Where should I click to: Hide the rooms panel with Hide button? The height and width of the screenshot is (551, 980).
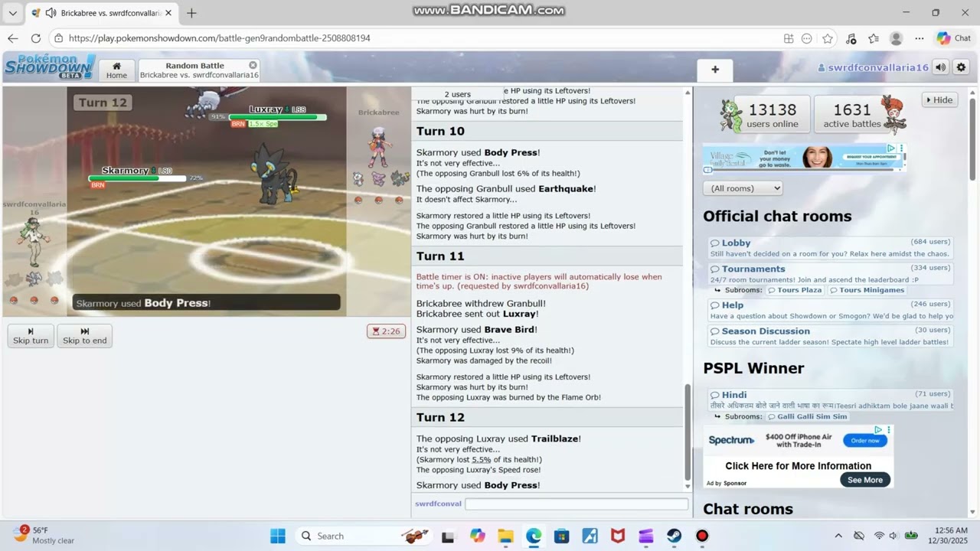coord(939,99)
